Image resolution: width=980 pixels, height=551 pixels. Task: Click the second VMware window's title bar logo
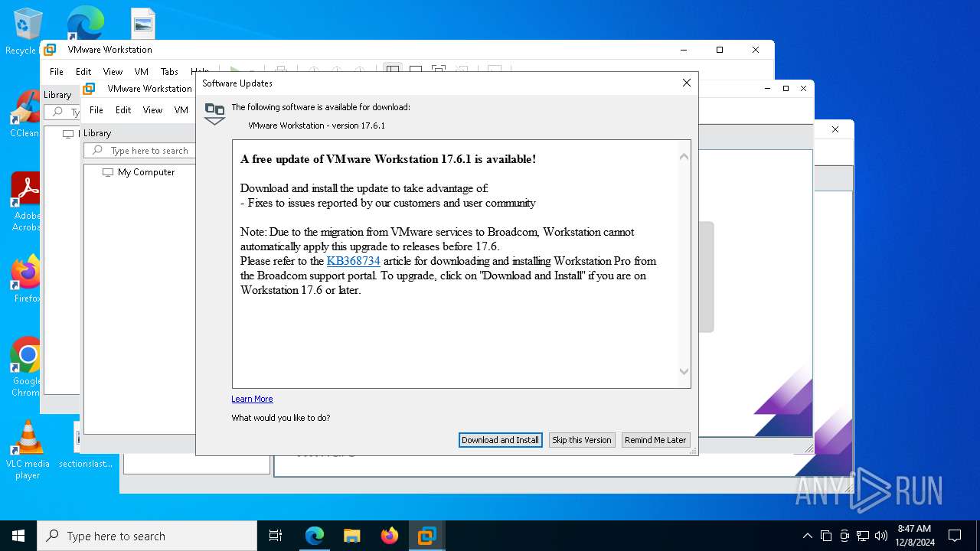click(x=89, y=88)
